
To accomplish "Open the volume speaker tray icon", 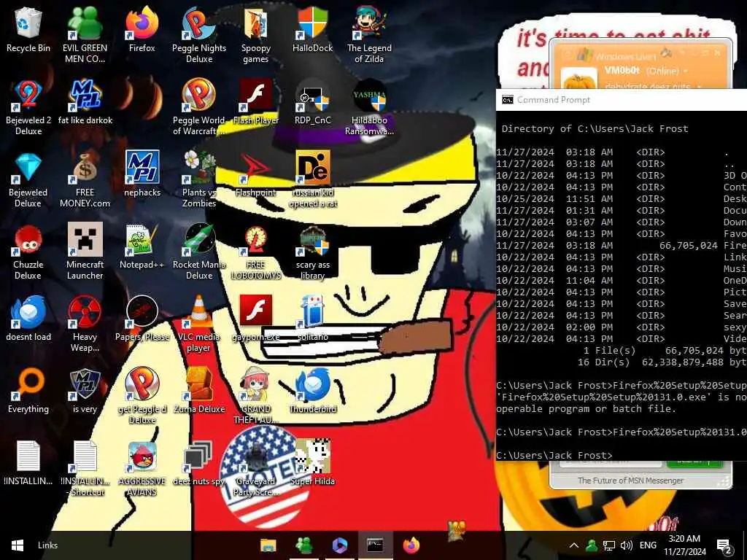I will 627,545.
